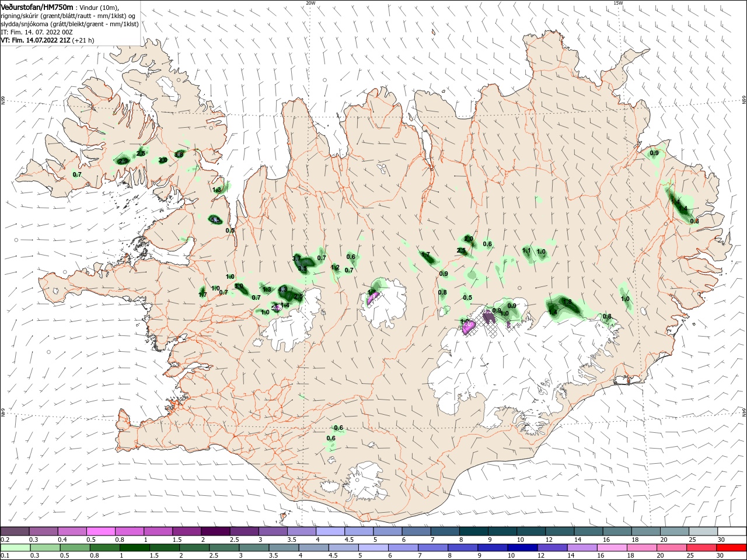Select the 1.1 precipitation value on the map
Image resolution: width=747 pixels, height=560 pixels.
pos(526,251)
